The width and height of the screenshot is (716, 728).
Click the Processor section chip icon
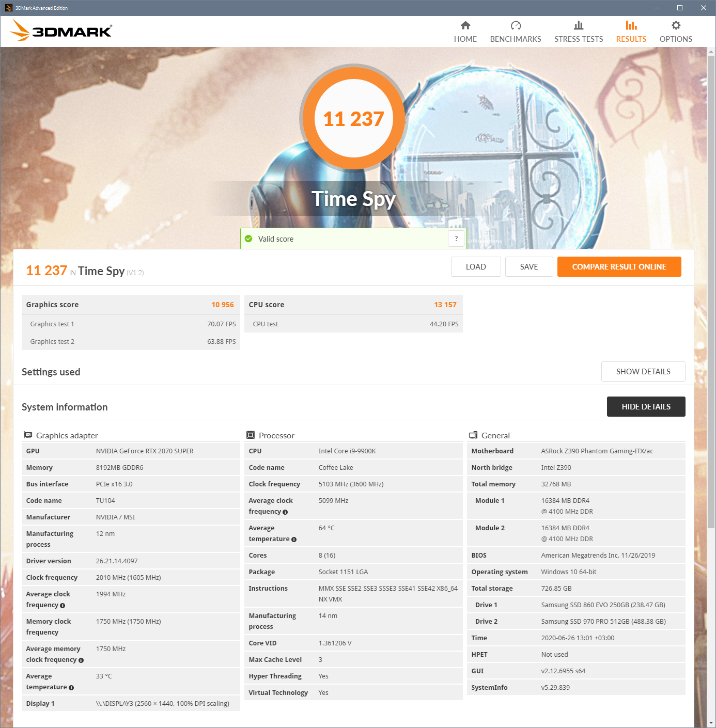251,435
